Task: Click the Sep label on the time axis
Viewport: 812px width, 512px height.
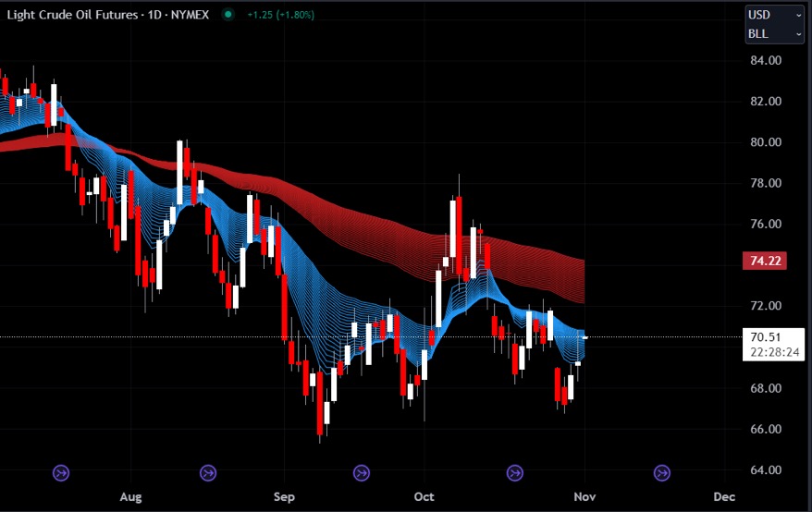Action: pos(284,496)
